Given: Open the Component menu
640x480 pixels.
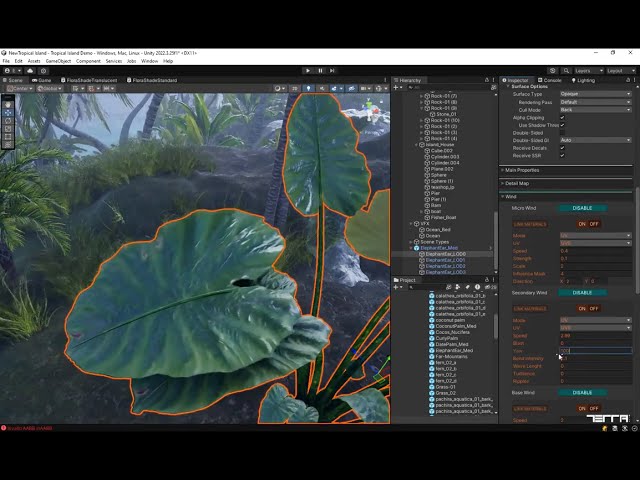Looking at the screenshot, I should click(x=88, y=61).
